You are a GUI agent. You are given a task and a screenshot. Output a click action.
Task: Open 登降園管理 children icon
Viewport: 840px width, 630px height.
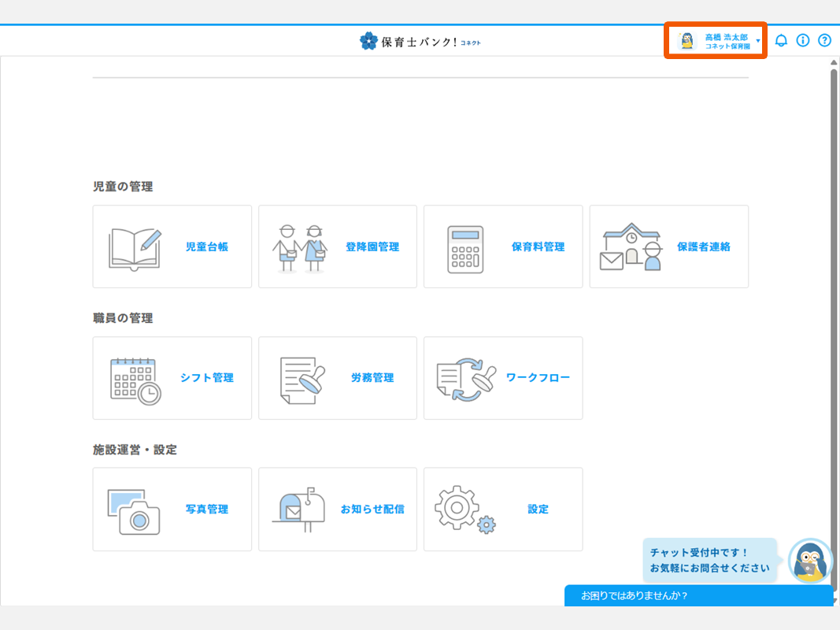pos(300,247)
